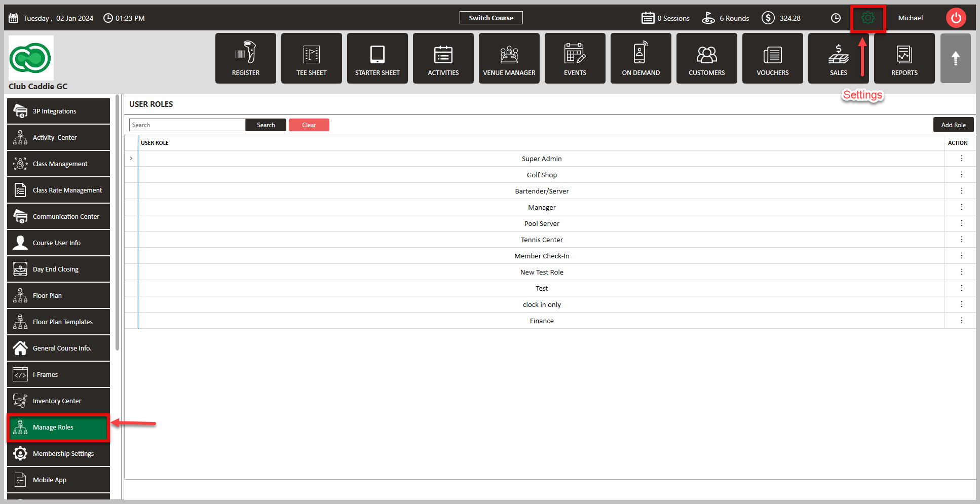Open the Register module
Viewport: 980px width, 504px height.
pyautogui.click(x=246, y=58)
